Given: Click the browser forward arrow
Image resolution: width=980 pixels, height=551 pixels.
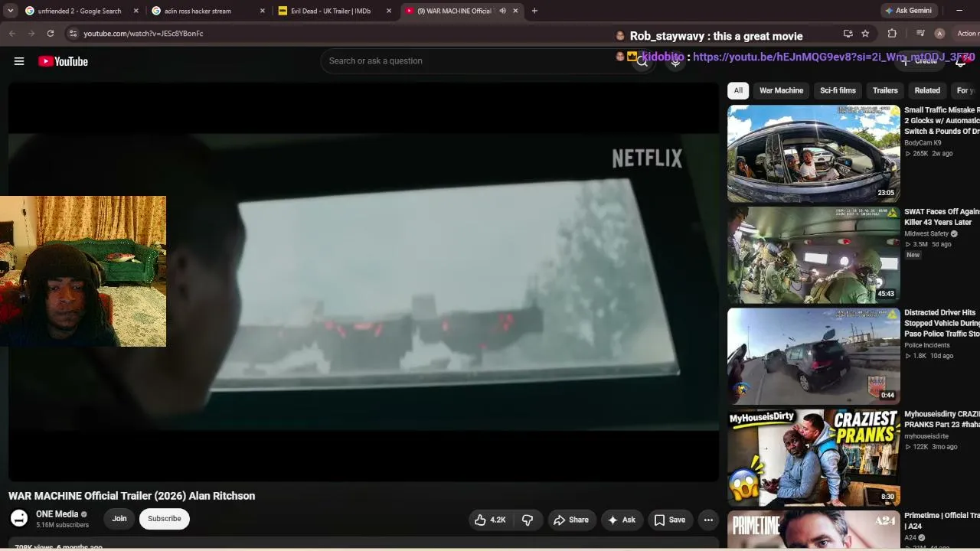Looking at the screenshot, I should pyautogui.click(x=31, y=34).
